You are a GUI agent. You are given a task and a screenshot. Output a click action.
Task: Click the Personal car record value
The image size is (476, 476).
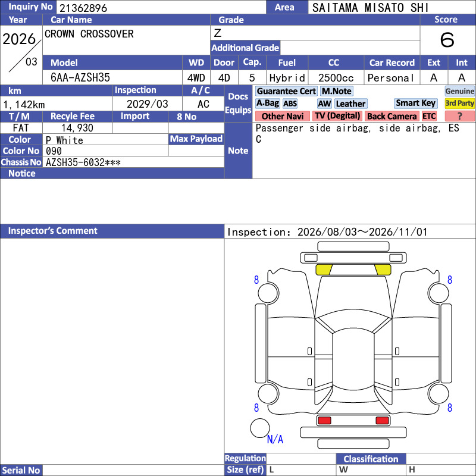point(391,78)
